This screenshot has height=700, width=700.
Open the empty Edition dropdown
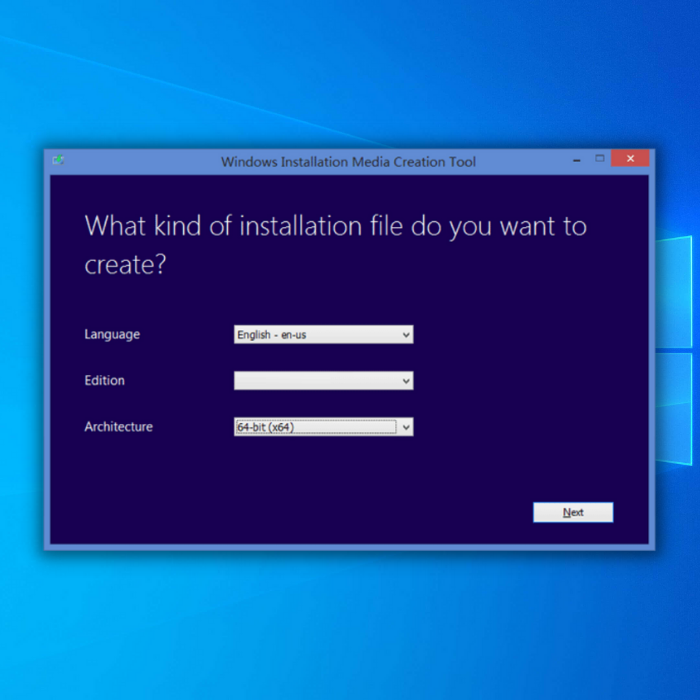pos(323,380)
